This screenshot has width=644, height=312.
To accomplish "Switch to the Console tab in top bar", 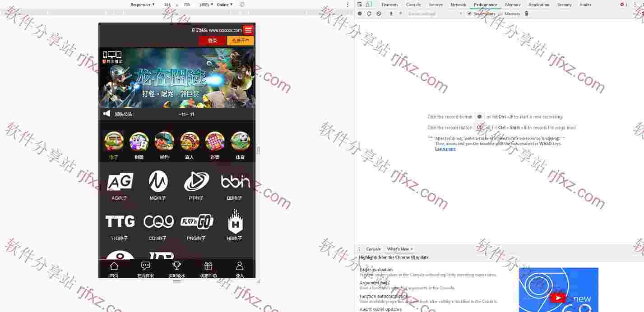I will 413,5.
